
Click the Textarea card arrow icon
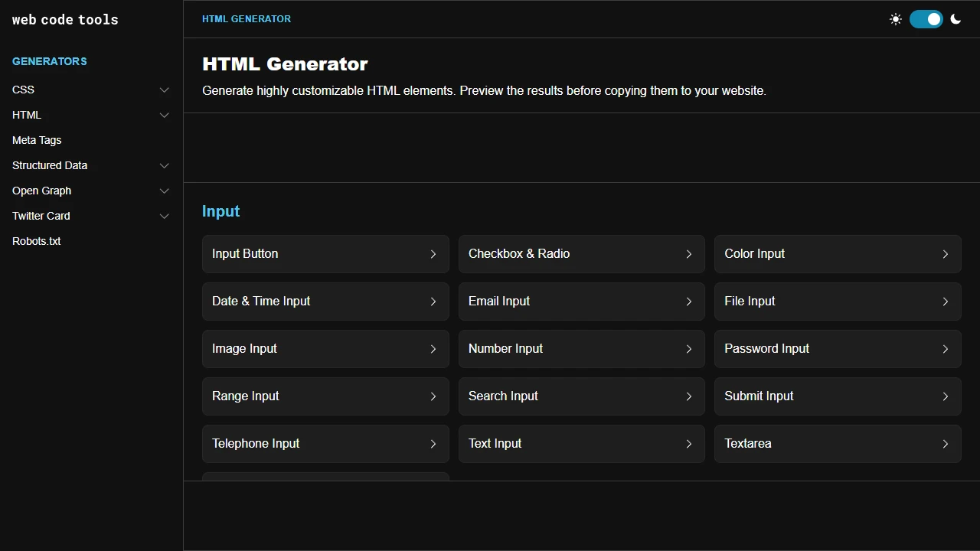tap(946, 443)
